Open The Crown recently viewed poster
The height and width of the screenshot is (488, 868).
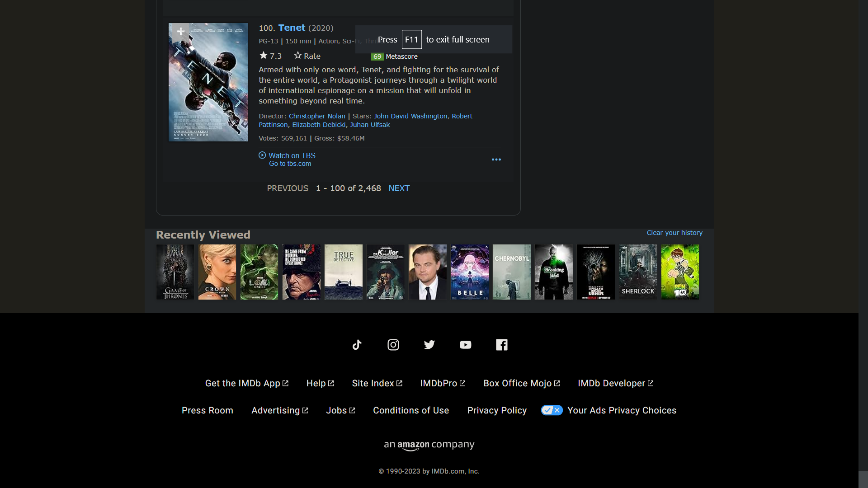pos(217,272)
